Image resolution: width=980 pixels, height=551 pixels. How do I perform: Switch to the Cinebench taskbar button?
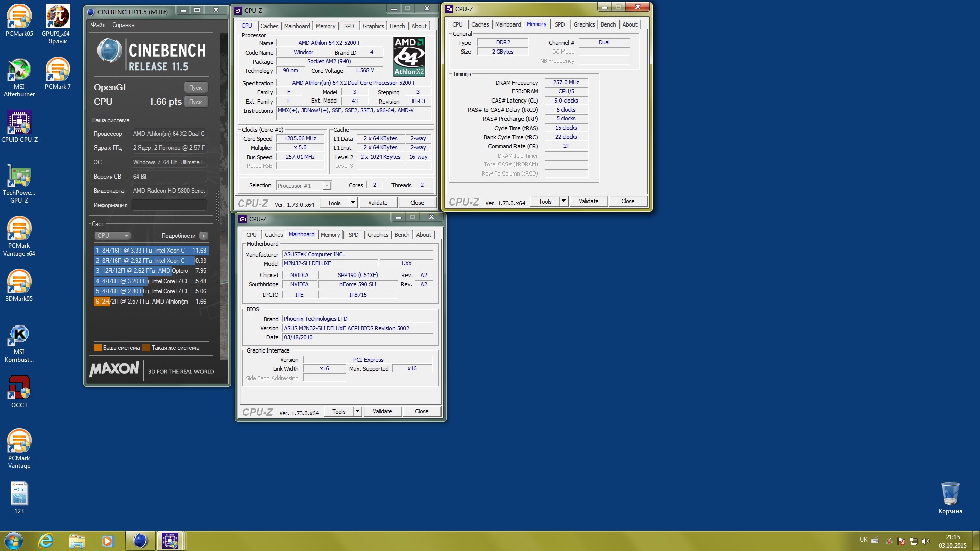(x=140, y=541)
